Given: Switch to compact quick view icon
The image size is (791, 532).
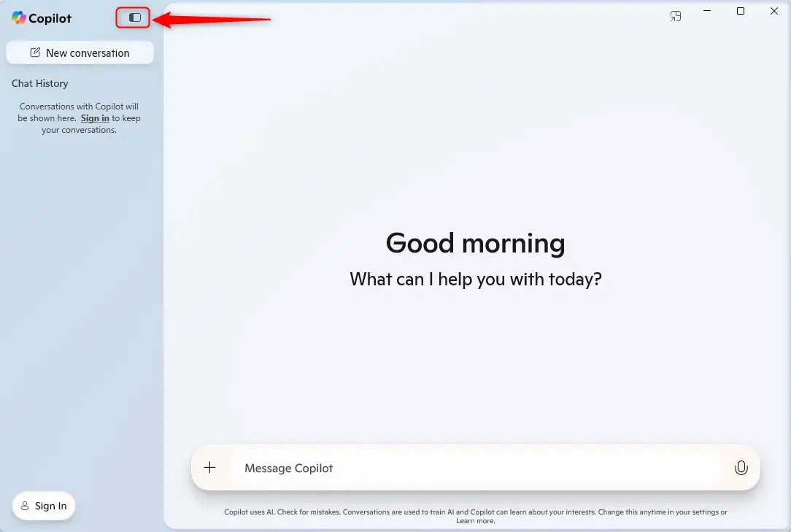Looking at the screenshot, I should [x=676, y=16].
